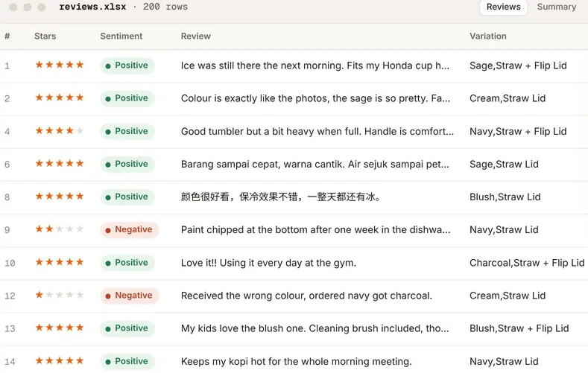Select the review 'Paint chipped at the bottom'
Viewport: 588px width, 373px height.
[315, 229]
